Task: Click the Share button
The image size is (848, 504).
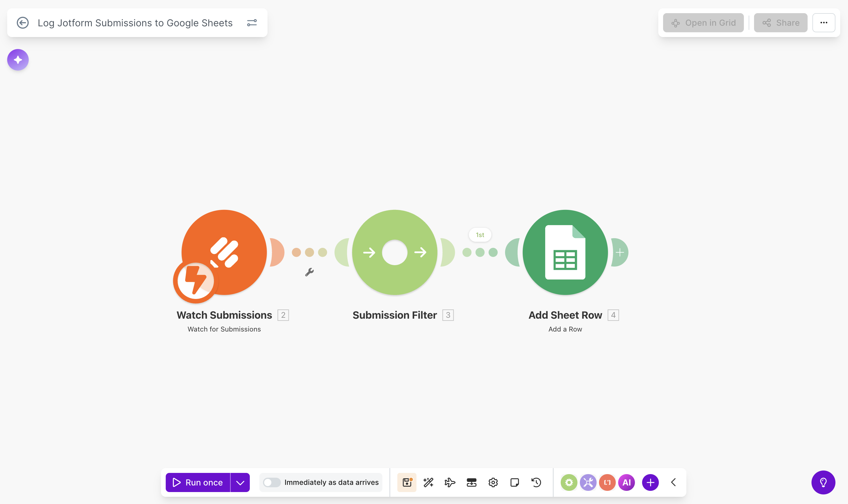Action: 781,23
